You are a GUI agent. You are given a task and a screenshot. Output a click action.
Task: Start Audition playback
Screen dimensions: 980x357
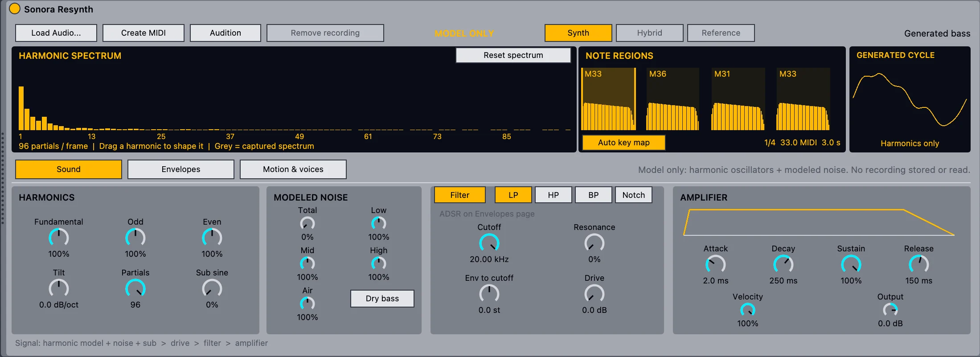click(x=226, y=33)
